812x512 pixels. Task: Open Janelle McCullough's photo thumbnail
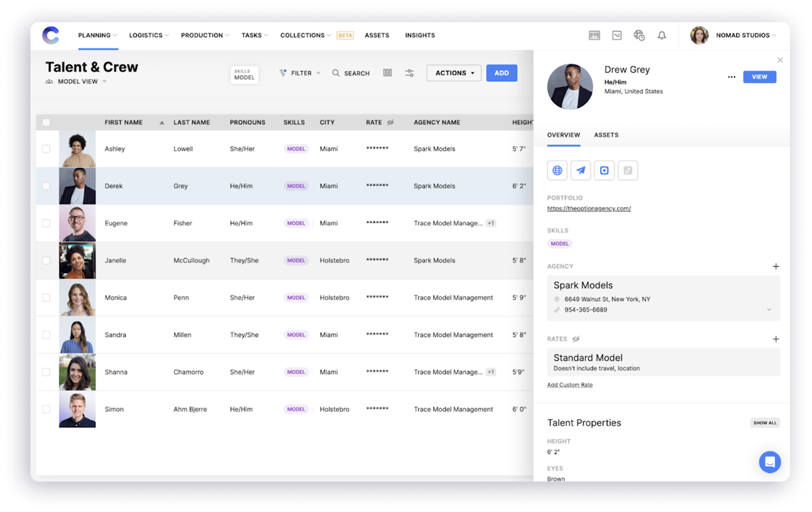[x=77, y=261]
